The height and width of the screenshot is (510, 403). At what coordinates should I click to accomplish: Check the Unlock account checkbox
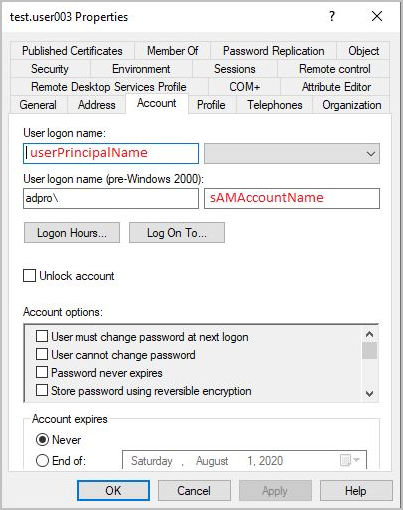coord(29,276)
